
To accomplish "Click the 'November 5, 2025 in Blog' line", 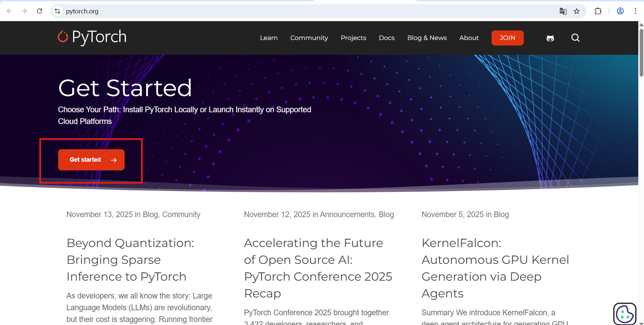I will (465, 214).
